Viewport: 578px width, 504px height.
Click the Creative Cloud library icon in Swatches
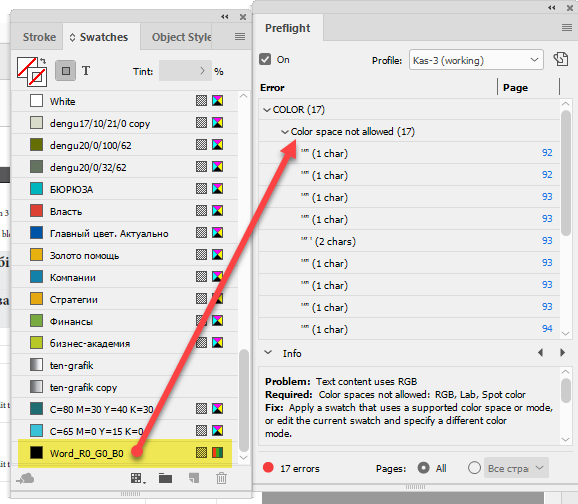(25, 479)
